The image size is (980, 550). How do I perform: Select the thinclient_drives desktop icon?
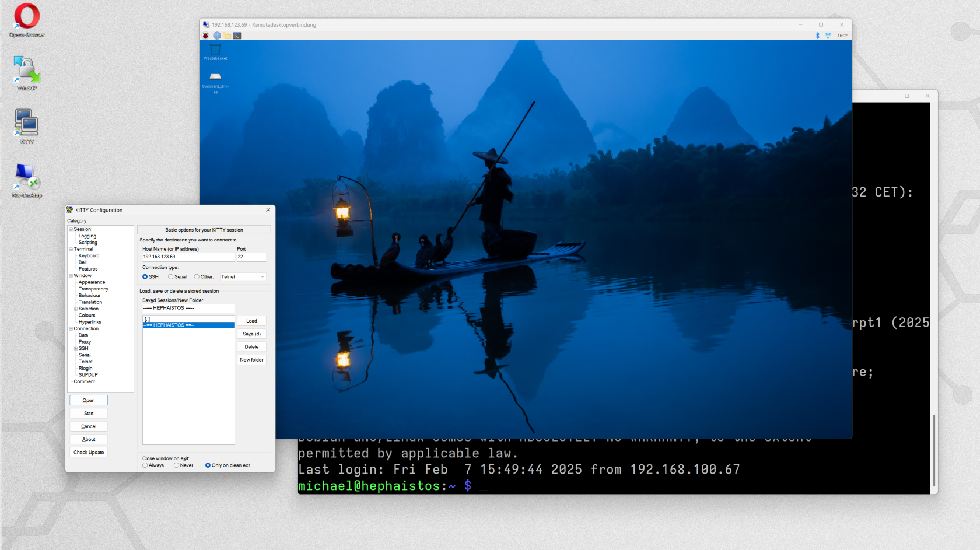click(215, 78)
